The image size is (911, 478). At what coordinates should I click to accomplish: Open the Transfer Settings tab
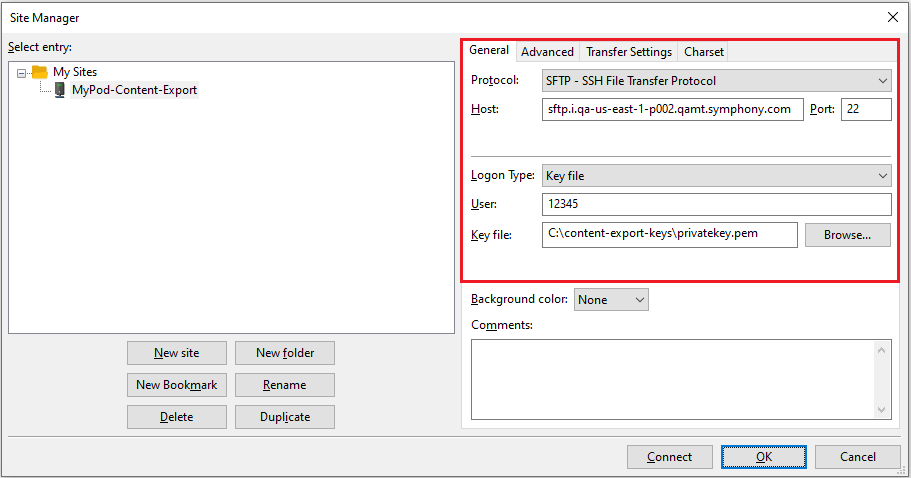629,52
